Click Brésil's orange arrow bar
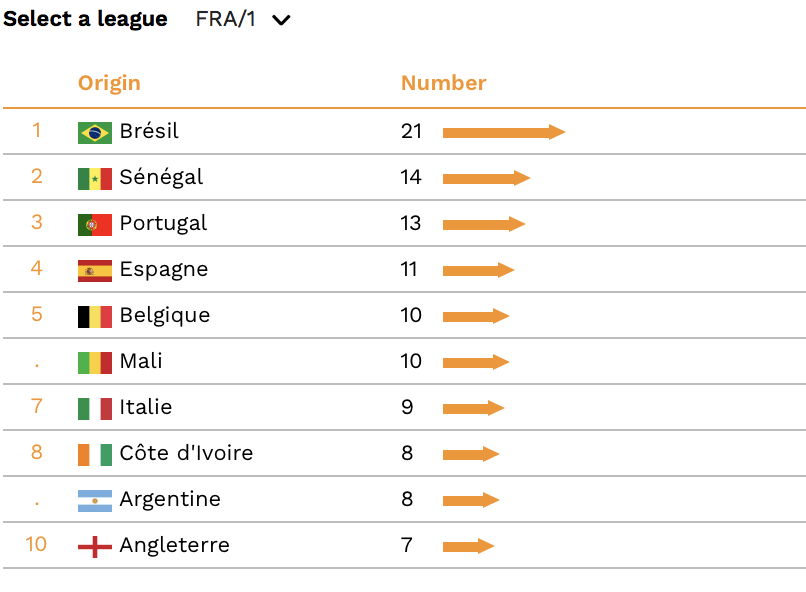806x592 pixels. (504, 132)
